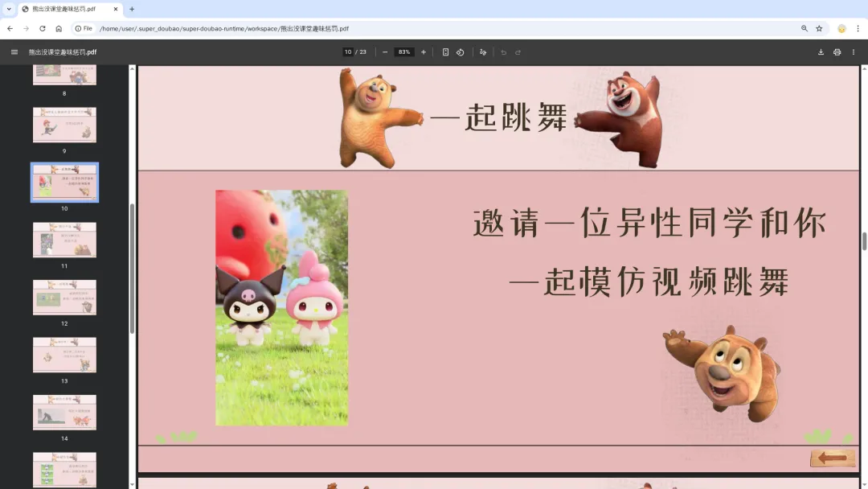Select the page 10 thumbnail
This screenshot has width=868, height=489.
[64, 183]
